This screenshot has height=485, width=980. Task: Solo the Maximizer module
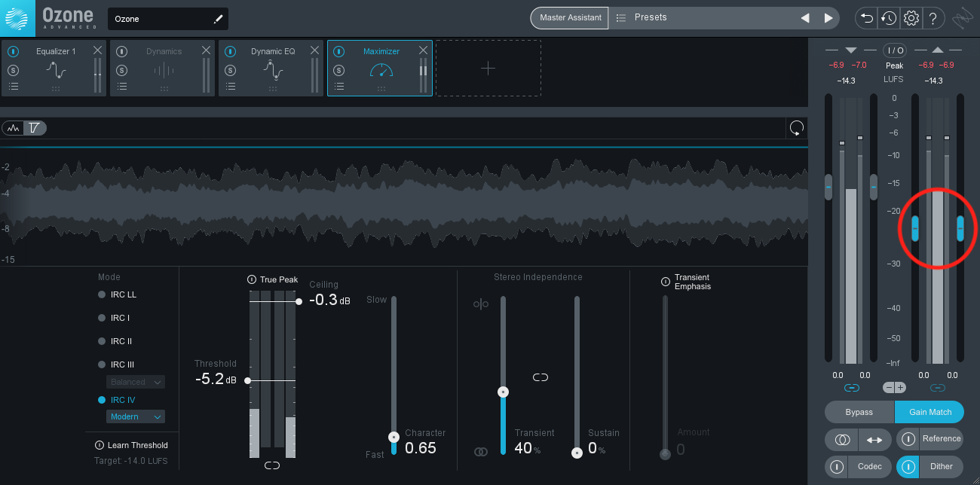[339, 70]
